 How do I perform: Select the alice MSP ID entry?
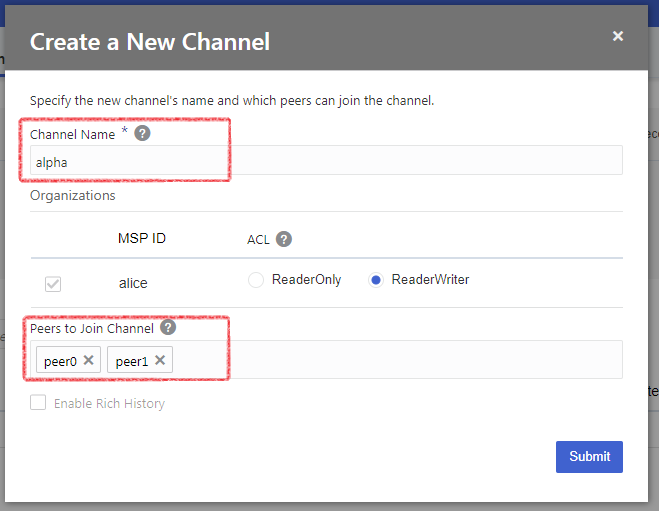[133, 283]
